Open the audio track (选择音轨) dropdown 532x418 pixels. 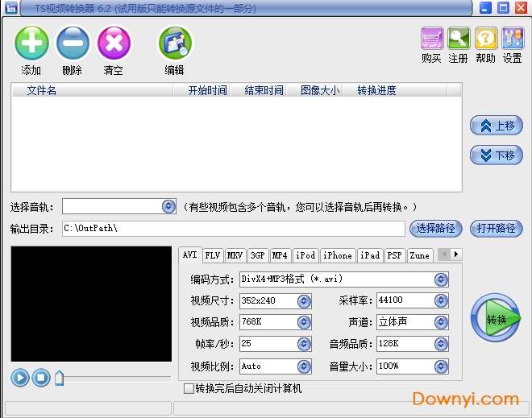point(168,206)
